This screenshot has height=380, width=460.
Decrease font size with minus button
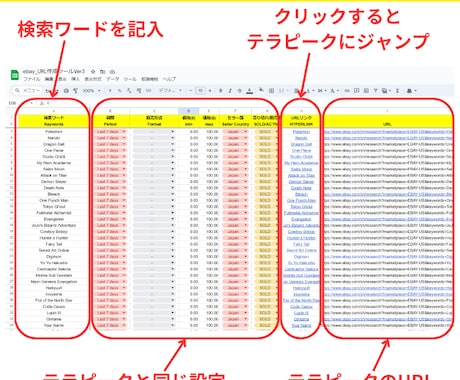[191, 91]
